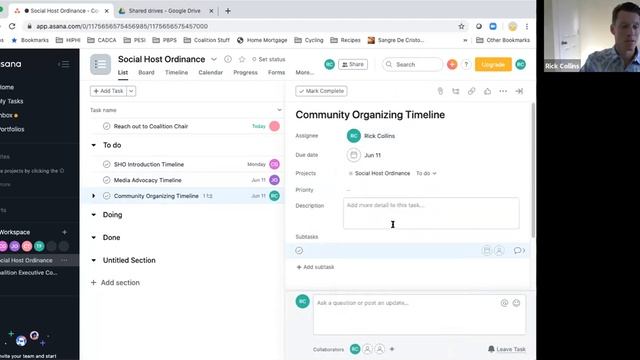Image resolution: width=640 pixels, height=360 pixels.
Task: Open project title dropdown chevron
Action: coord(213,59)
